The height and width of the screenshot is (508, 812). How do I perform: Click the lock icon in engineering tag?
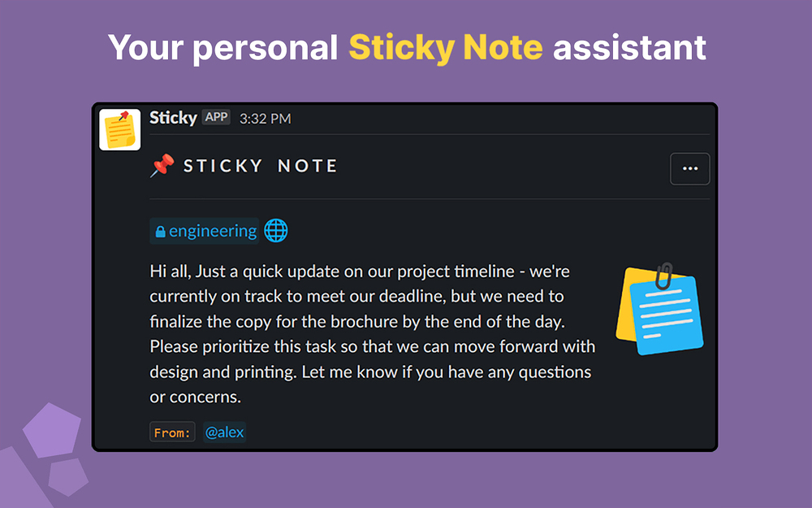[161, 232]
